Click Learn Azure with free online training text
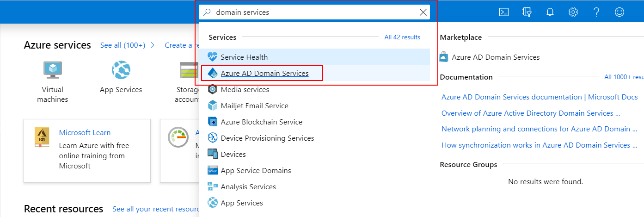The image size is (644, 217). pyautogui.click(x=94, y=155)
